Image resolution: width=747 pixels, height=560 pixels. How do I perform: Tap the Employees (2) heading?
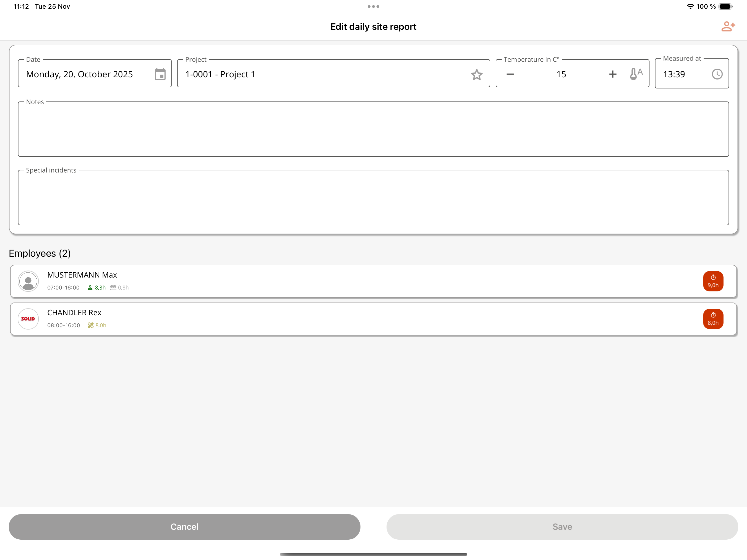tap(40, 253)
